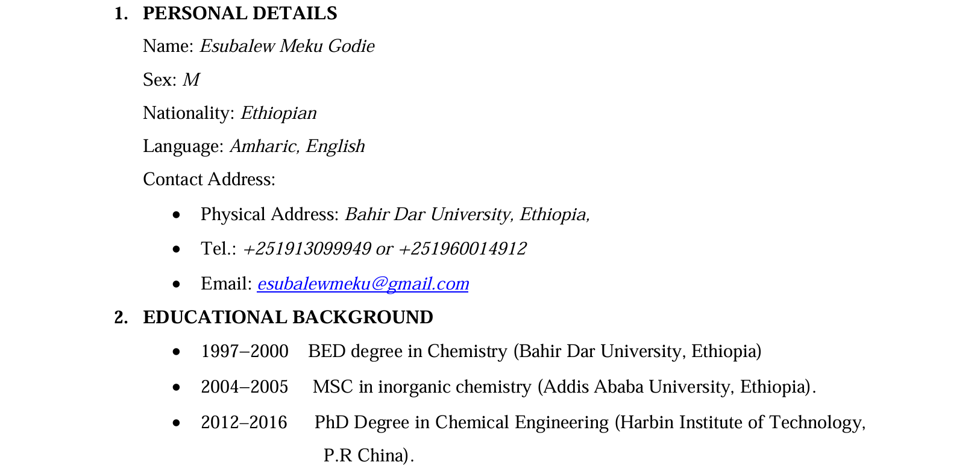Screen dimensions: 980x465
Task: Click the Contact Address label
Action: pyautogui.click(x=209, y=179)
